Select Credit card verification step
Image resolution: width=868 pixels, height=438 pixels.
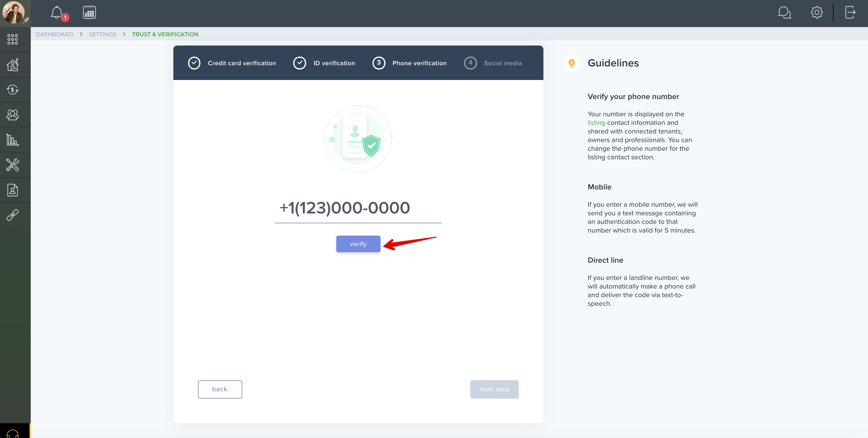click(x=232, y=63)
